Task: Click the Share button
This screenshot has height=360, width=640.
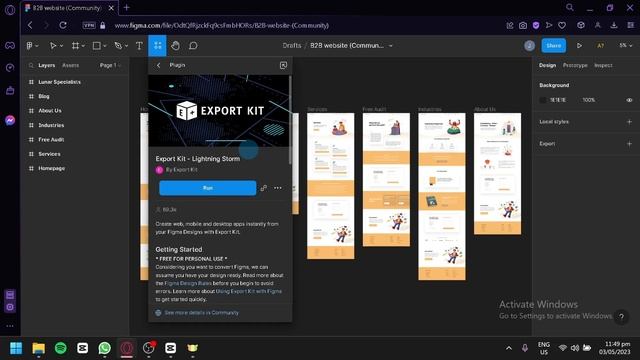Action: tap(553, 46)
